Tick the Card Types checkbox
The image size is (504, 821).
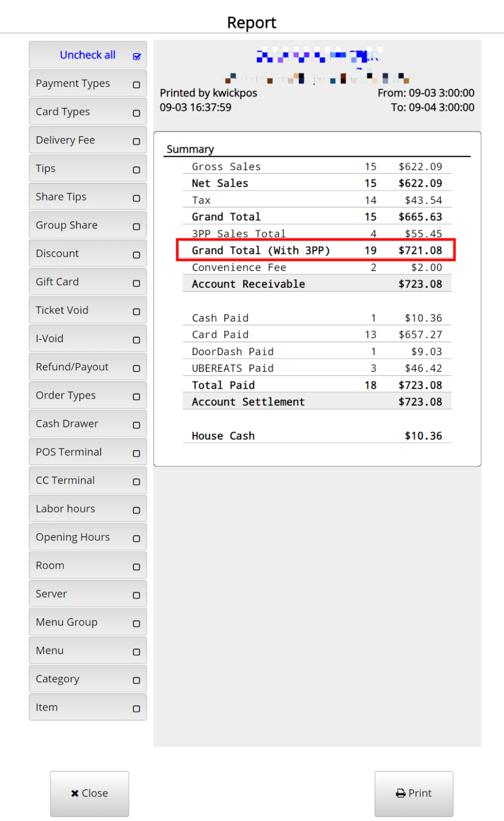pyautogui.click(x=136, y=113)
